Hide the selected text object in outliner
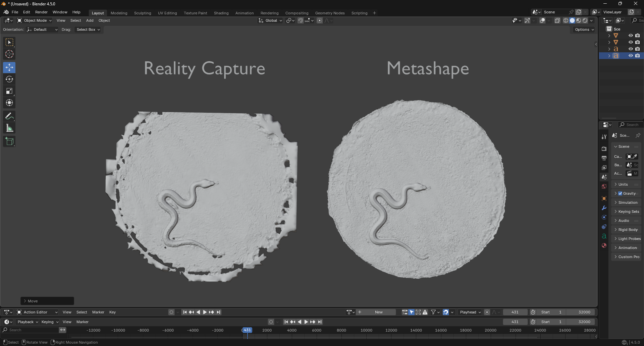 point(631,56)
